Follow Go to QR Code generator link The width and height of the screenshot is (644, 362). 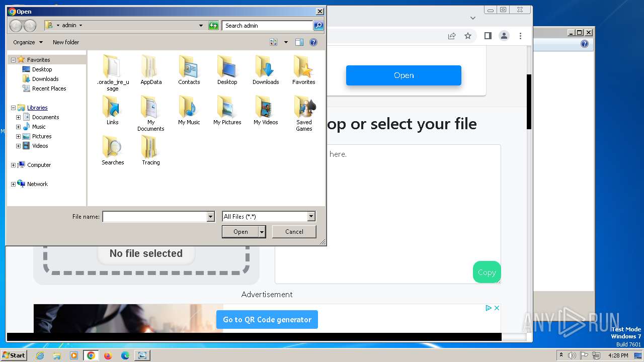click(x=267, y=320)
